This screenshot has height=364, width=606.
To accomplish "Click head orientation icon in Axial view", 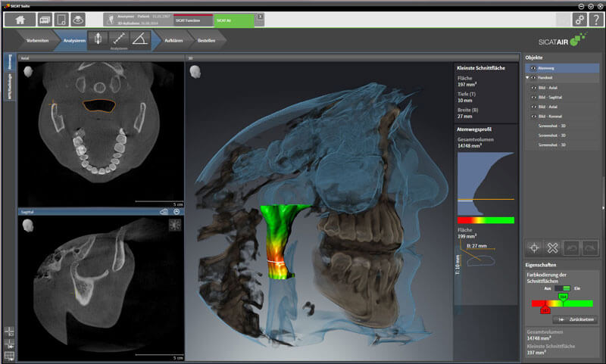I will pos(28,71).
